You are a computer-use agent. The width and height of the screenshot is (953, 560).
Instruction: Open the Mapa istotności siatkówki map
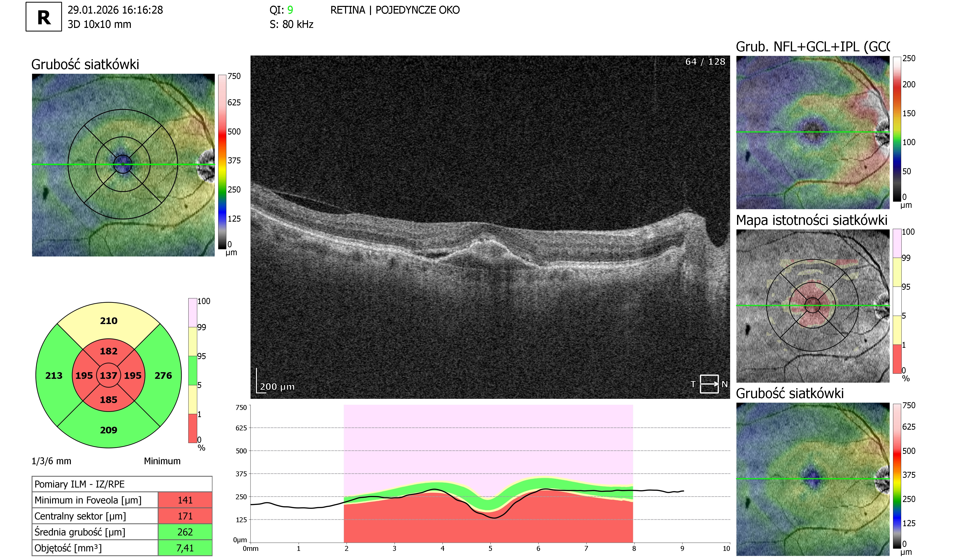coord(813,306)
